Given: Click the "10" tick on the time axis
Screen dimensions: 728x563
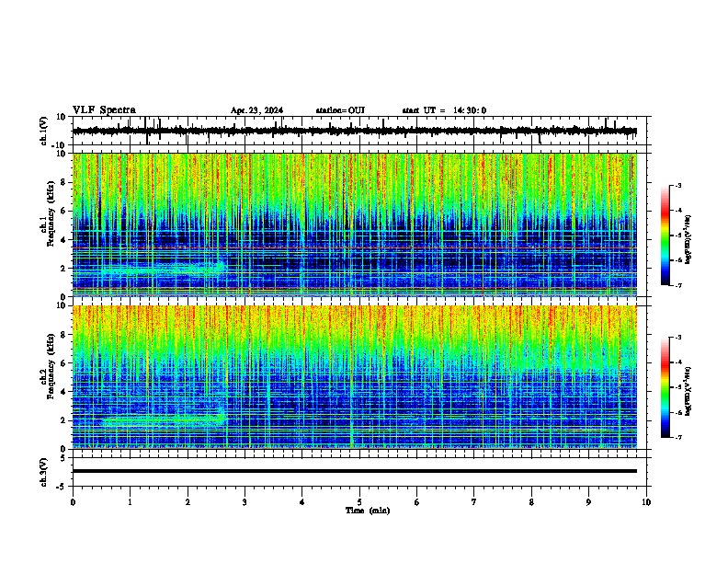Looking at the screenshot, I should point(646,502).
